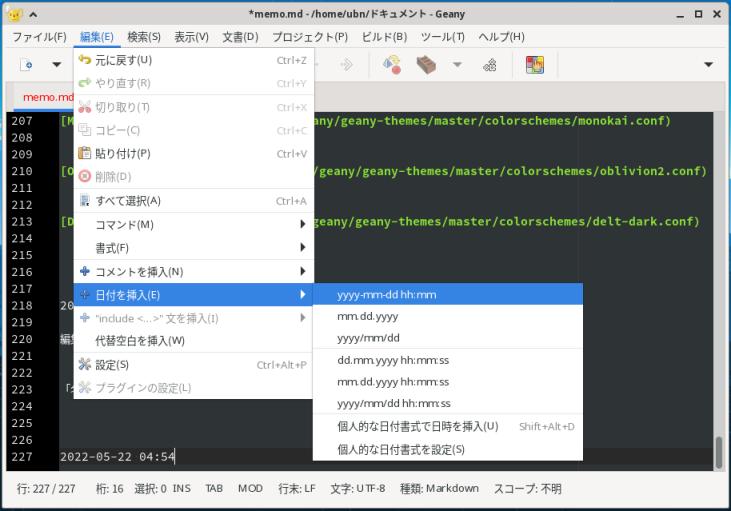Click the vertical scrollbar thumb
The width and height of the screenshot is (731, 511).
point(719,451)
